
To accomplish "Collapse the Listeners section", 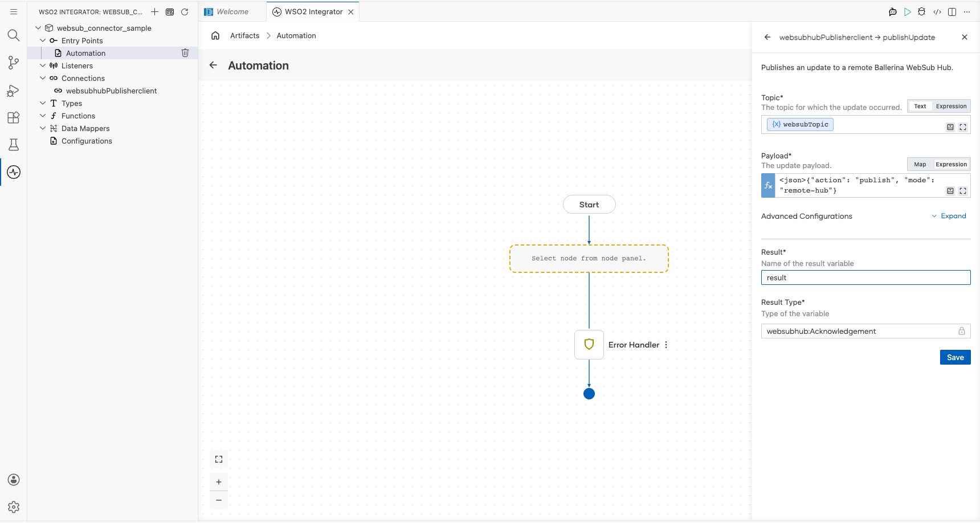I will tap(43, 66).
